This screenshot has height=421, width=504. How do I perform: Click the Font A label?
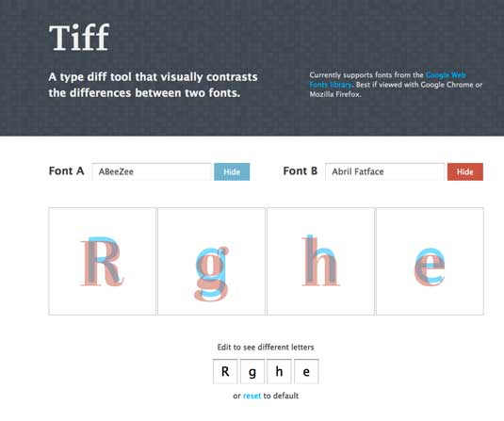(x=66, y=171)
